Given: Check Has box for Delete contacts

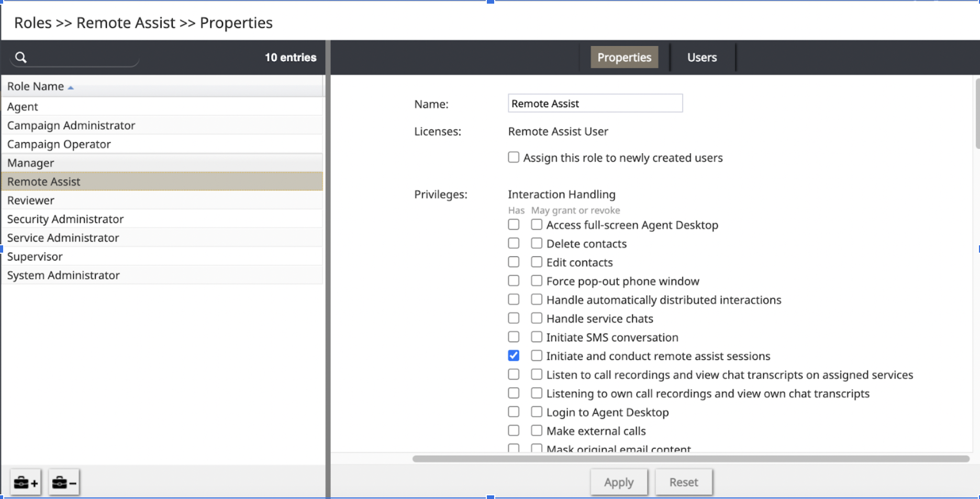Looking at the screenshot, I should tap(514, 243).
